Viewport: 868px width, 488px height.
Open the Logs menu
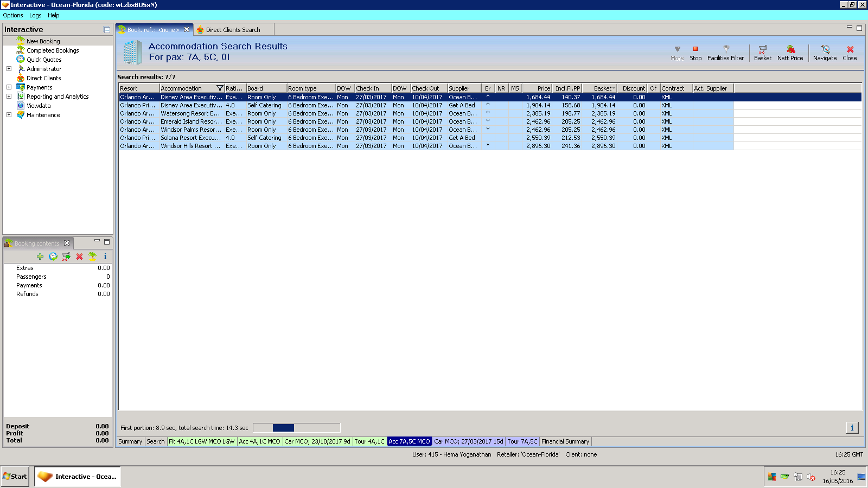pyautogui.click(x=35, y=15)
